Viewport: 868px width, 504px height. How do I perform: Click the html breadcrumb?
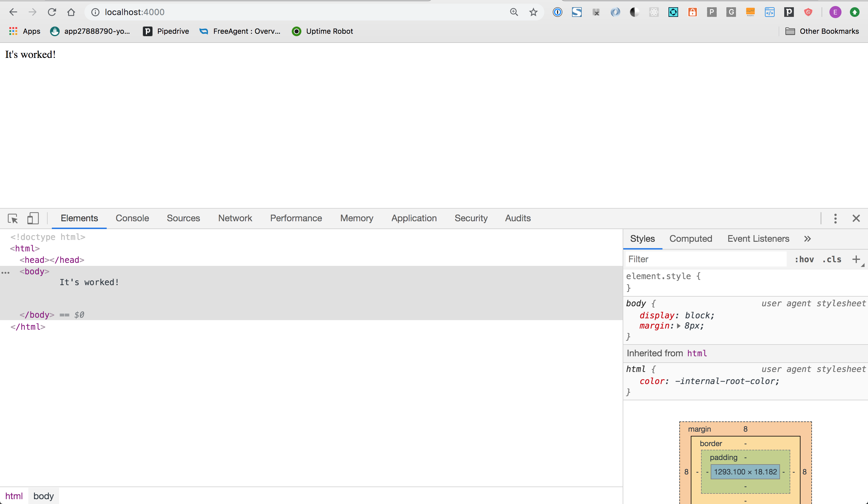click(x=14, y=496)
